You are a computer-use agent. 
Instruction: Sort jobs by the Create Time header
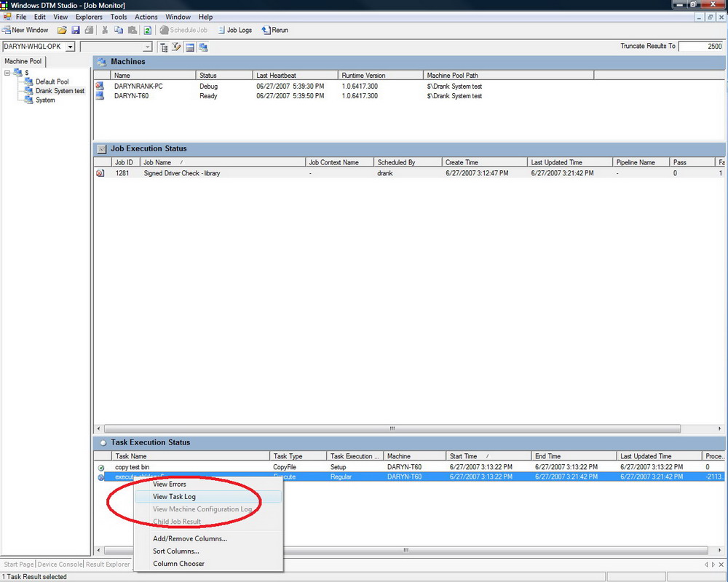click(x=484, y=162)
